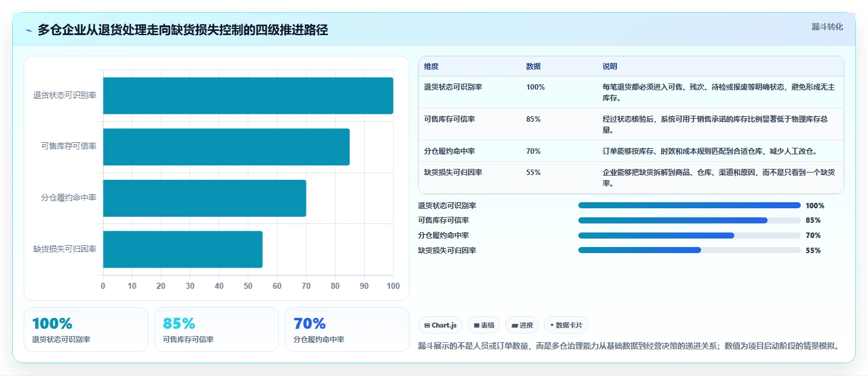Click the 分仓履约命中率 bar in the chart

point(204,198)
